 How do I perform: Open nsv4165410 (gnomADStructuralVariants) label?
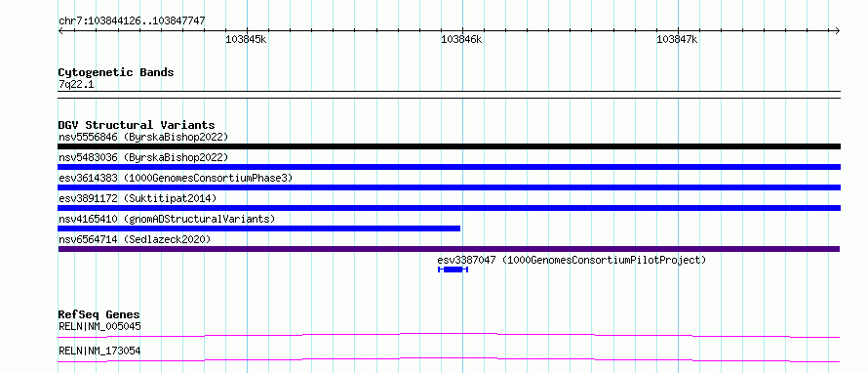[167, 219]
